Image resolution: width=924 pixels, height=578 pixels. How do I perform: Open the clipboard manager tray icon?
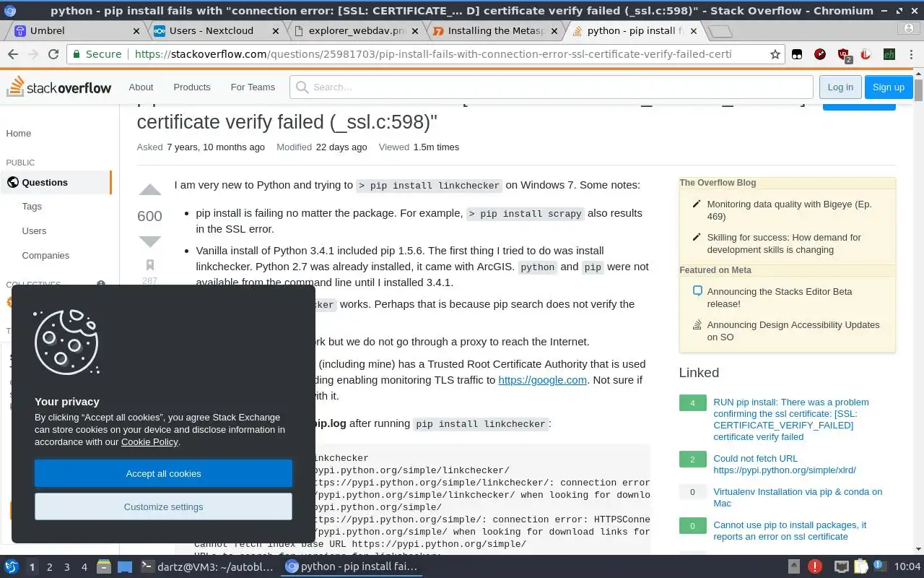click(861, 566)
